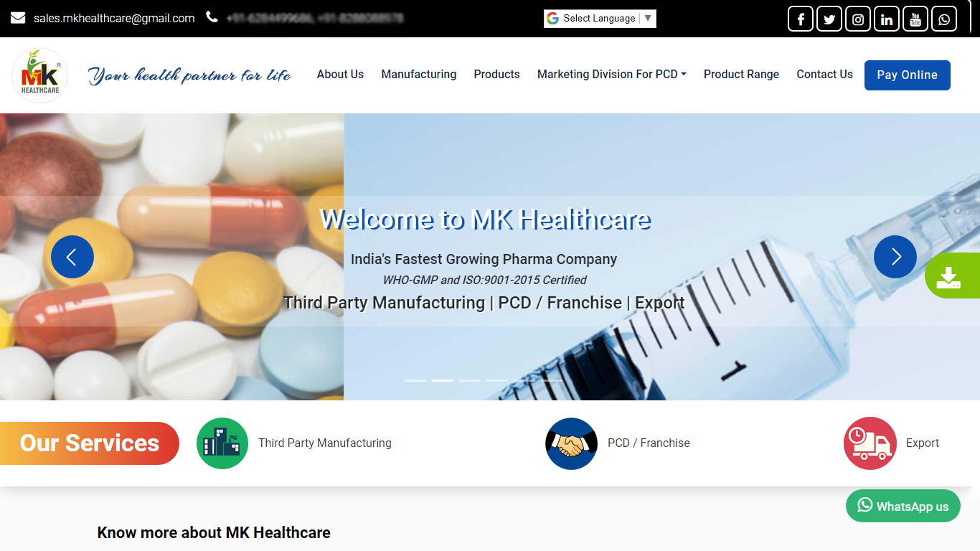Screen dimensions: 980x551
Task: Click the WhatsApp us button
Action: pos(903,506)
